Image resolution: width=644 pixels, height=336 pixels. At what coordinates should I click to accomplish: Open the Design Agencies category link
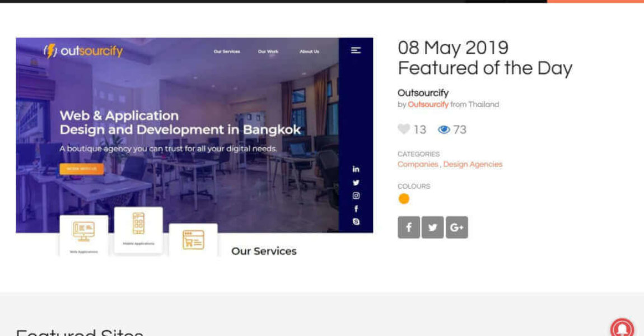tap(473, 165)
